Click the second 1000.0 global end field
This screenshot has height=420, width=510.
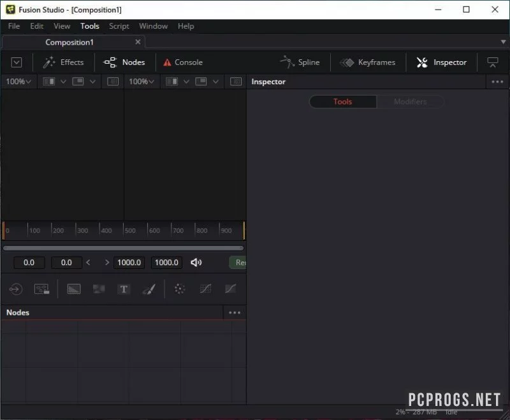[166, 263]
